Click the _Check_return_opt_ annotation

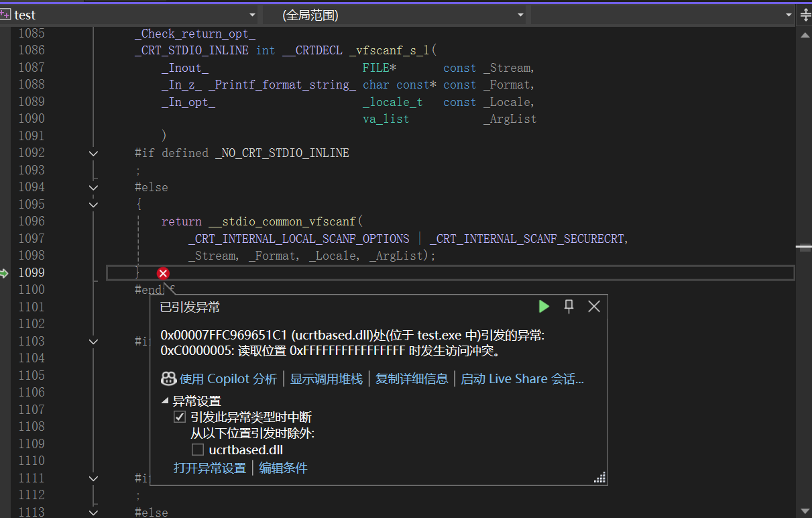tap(195, 34)
